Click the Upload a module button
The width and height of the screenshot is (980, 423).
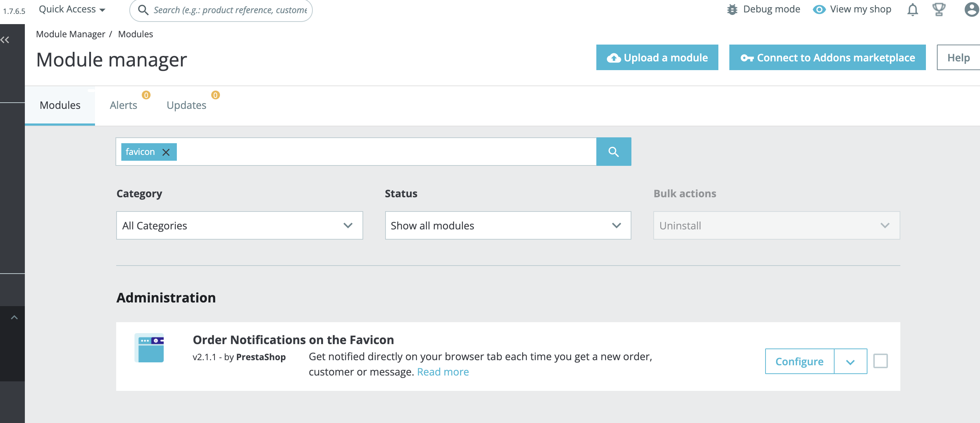pyautogui.click(x=657, y=57)
